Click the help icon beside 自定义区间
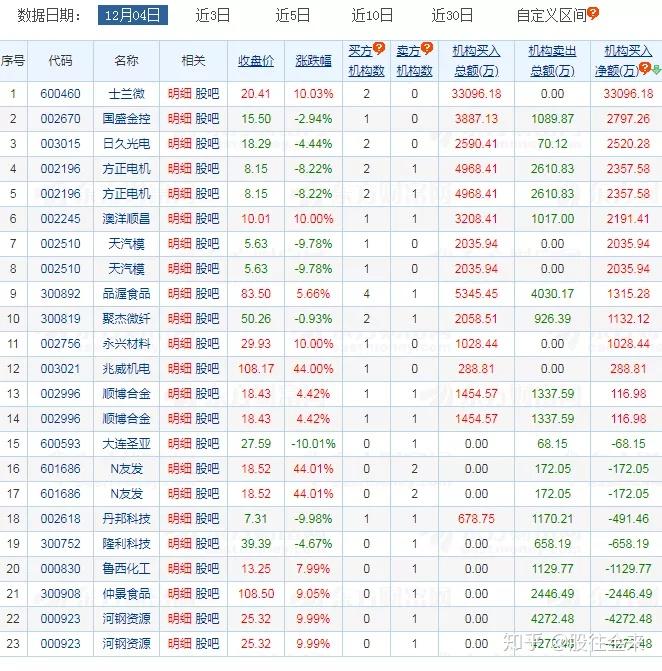This screenshot has height=671, width=662. [593, 14]
